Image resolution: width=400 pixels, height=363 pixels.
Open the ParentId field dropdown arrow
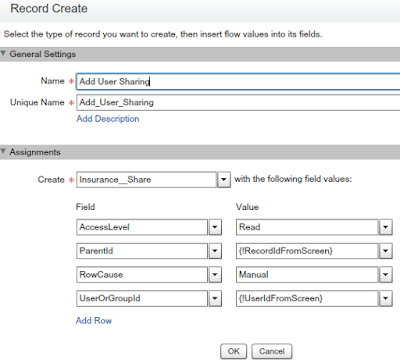215,251
